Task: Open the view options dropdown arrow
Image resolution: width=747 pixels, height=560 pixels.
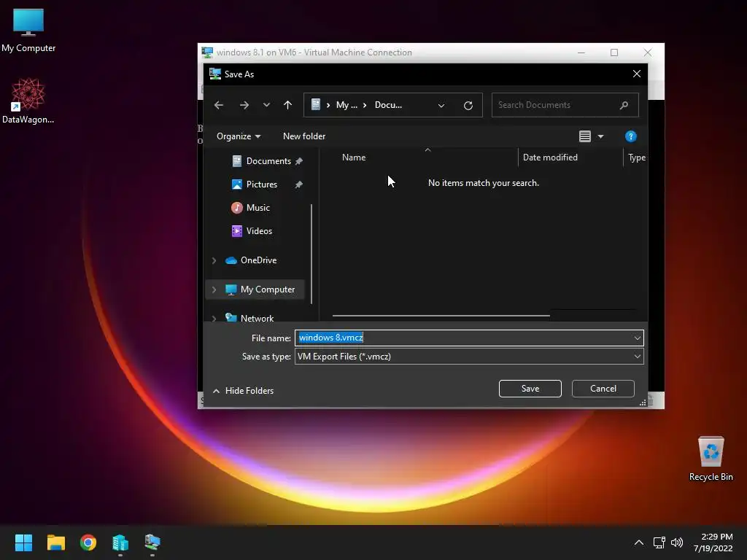Action: point(601,136)
